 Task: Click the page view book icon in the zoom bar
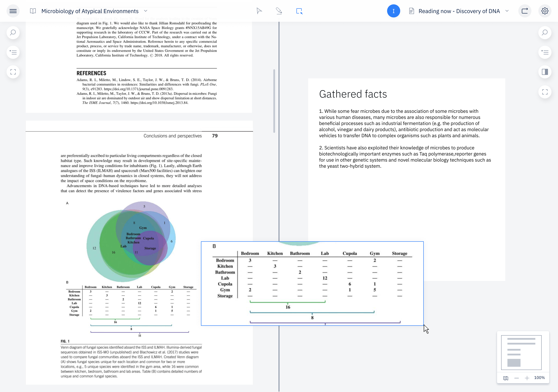(x=506, y=378)
